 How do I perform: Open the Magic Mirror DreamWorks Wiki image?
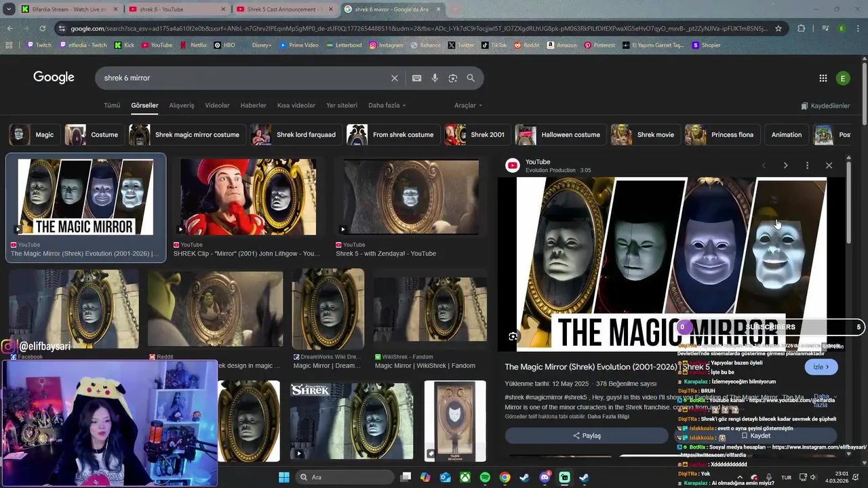328,309
